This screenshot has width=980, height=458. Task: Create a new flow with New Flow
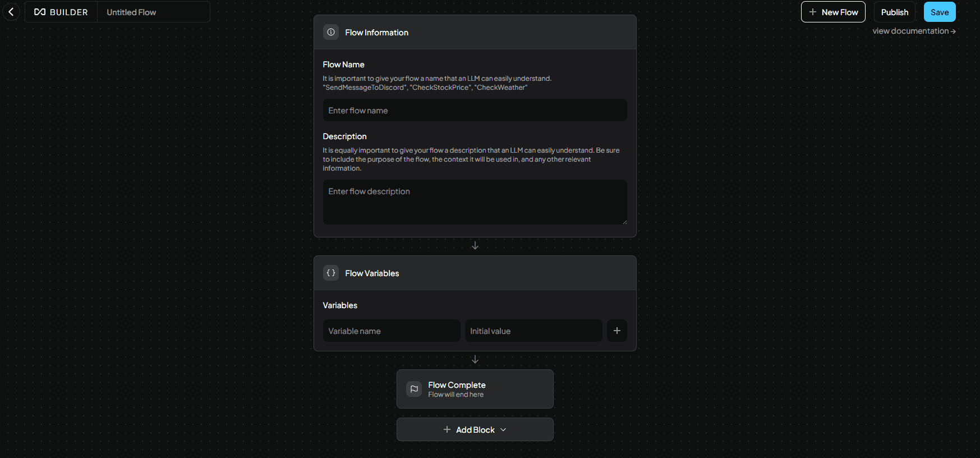[x=833, y=12]
